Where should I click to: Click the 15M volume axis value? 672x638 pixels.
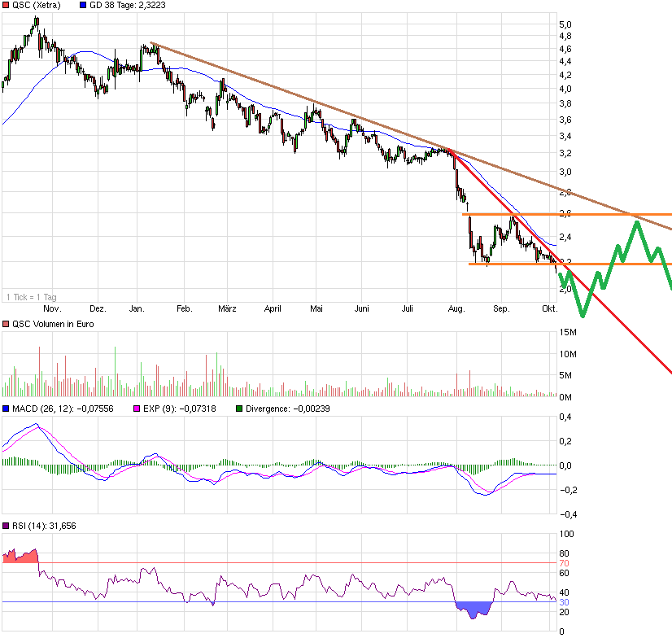click(568, 332)
